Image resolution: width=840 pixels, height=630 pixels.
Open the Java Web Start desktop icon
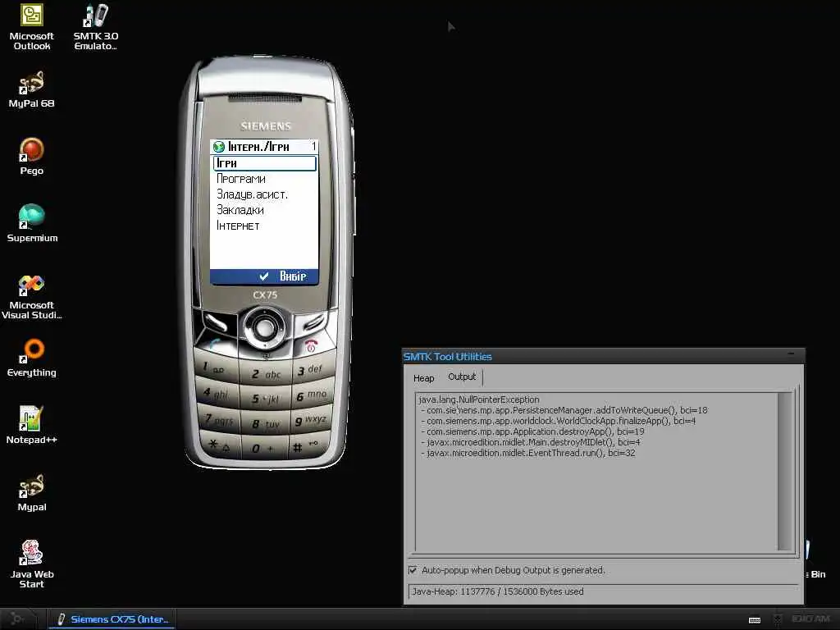tap(32, 565)
